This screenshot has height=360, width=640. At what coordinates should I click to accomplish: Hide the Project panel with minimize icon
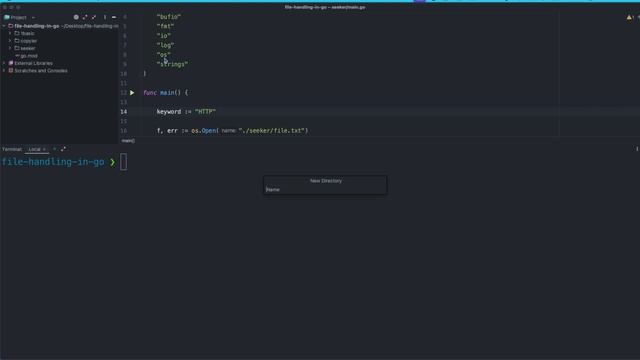click(x=114, y=17)
